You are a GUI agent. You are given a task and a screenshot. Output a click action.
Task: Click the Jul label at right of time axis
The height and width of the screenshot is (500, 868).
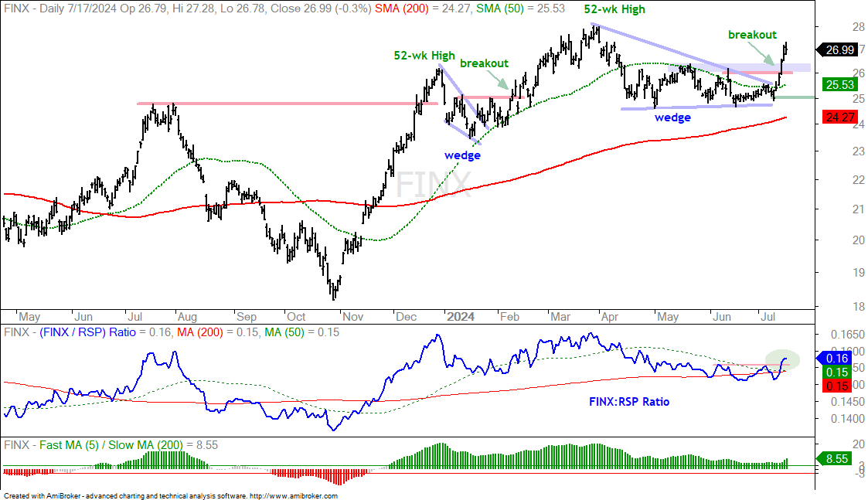768,317
